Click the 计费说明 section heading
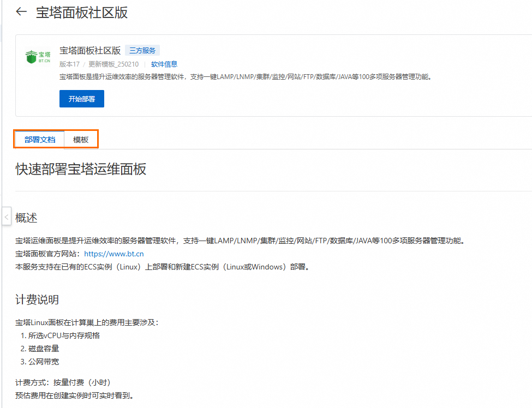The image size is (532, 408). coord(37,299)
